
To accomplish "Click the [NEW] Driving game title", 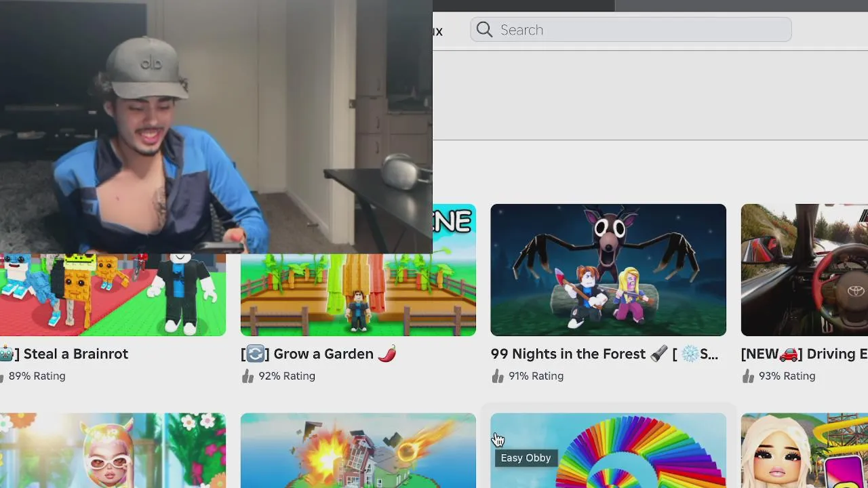I will (804, 354).
